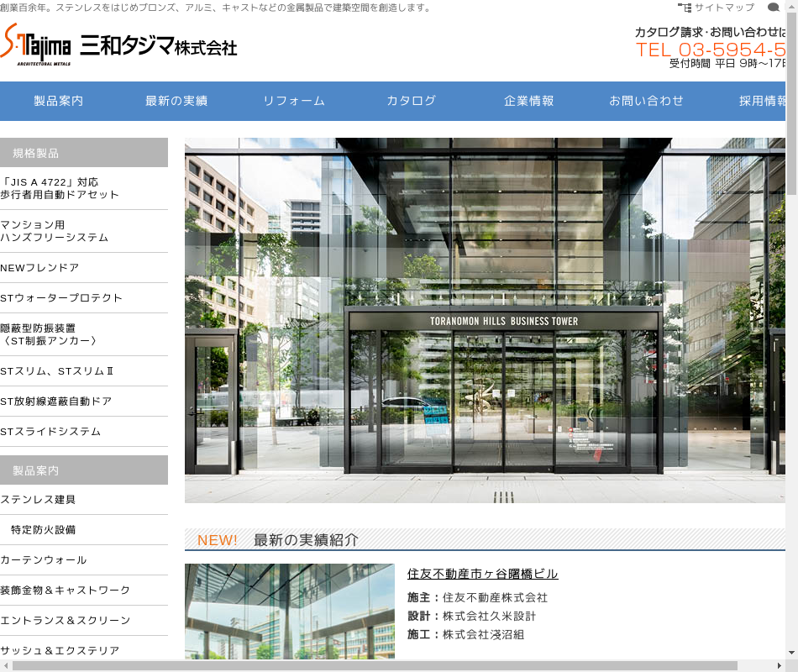Click the カーテンウォール sidebar link

(44, 560)
